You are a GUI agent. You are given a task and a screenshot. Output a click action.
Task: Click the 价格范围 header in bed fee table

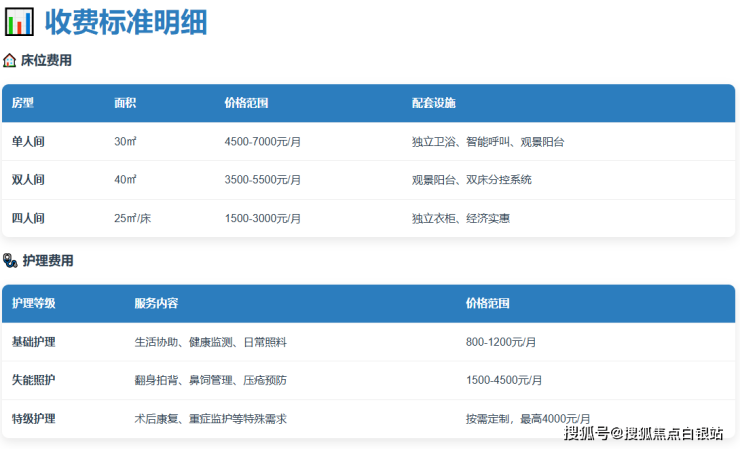246,103
